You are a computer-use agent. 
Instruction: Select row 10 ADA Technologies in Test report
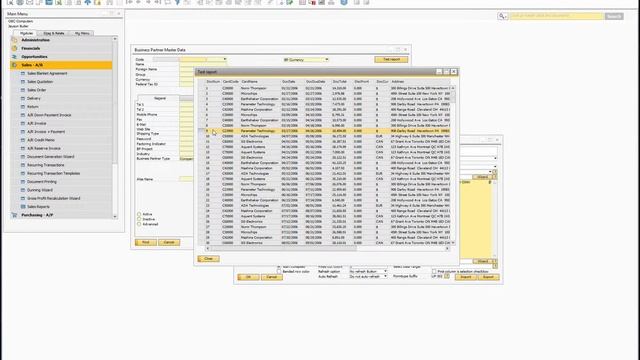(x=324, y=136)
